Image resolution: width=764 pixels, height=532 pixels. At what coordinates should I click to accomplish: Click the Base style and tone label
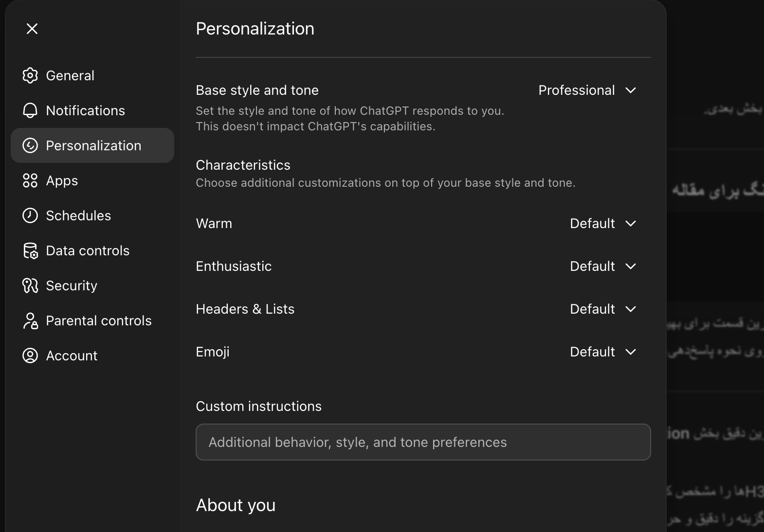coord(257,90)
